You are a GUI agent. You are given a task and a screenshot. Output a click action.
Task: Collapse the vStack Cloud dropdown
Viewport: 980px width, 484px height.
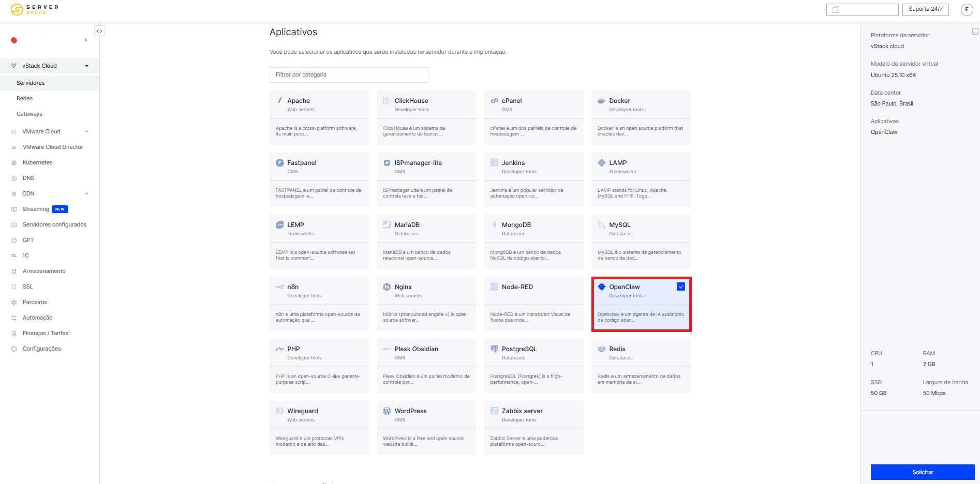tap(86, 66)
